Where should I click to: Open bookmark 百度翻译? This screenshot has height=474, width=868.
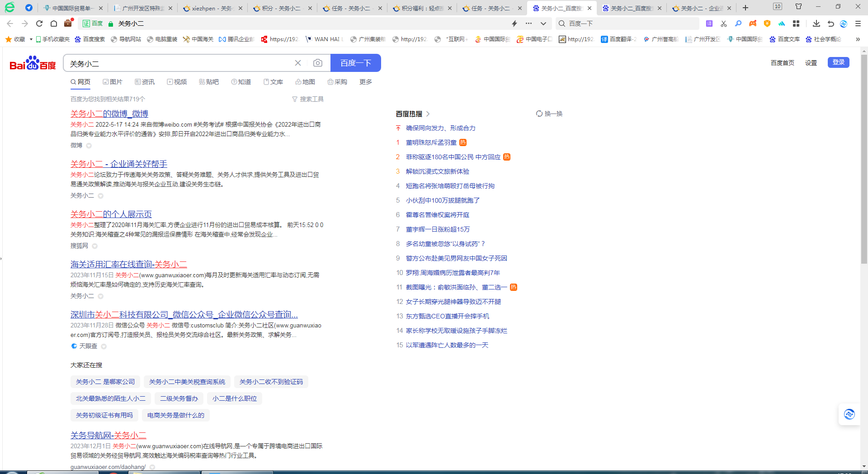[x=618, y=39]
